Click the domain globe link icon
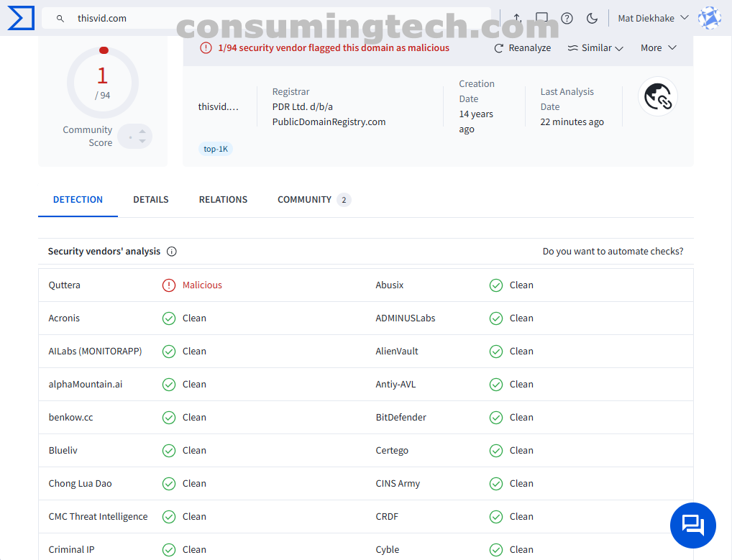Image resolution: width=732 pixels, height=560 pixels. 657,96
